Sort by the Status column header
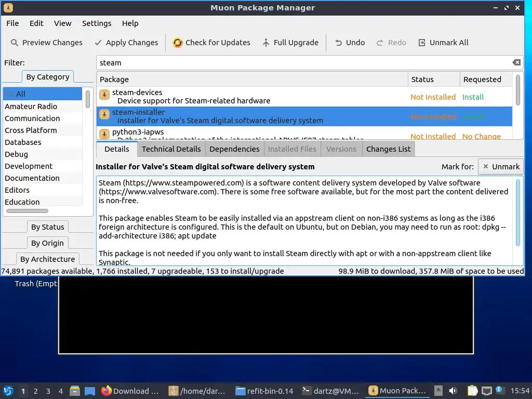 tap(434, 79)
